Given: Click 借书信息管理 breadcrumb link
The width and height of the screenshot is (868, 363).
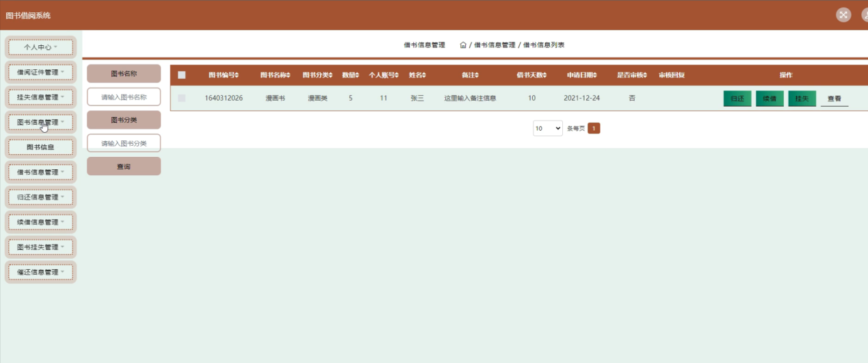Looking at the screenshot, I should coord(495,45).
